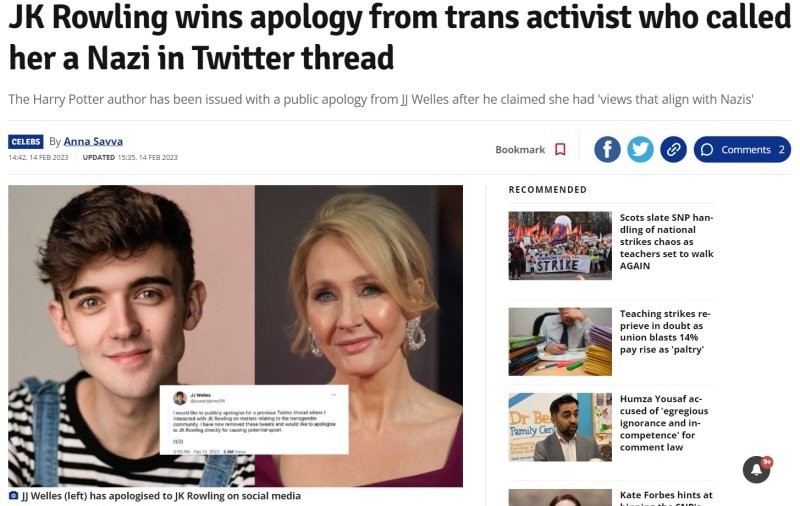Viewport: 800px width, 506px height.
Task: Share article via Facebook icon
Action: pos(607,149)
